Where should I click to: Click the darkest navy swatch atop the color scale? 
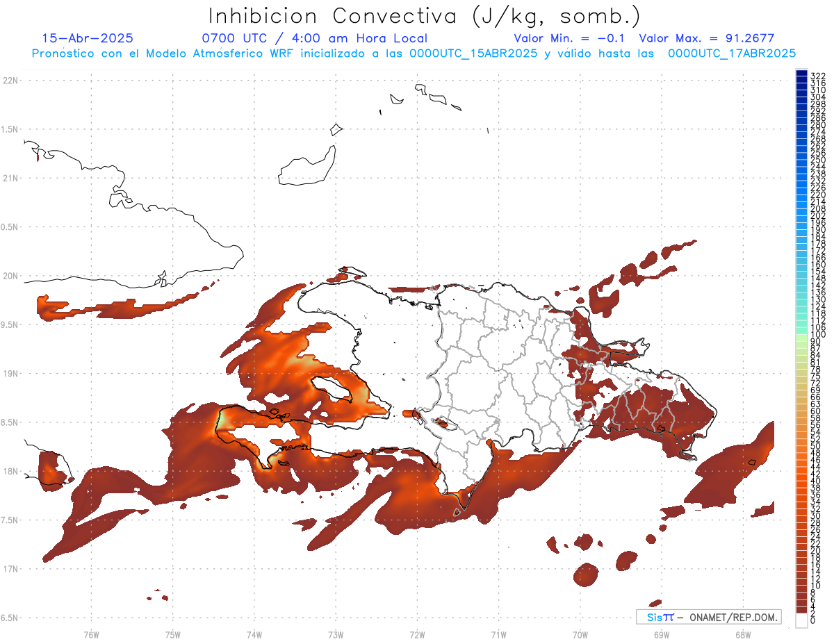pos(801,74)
